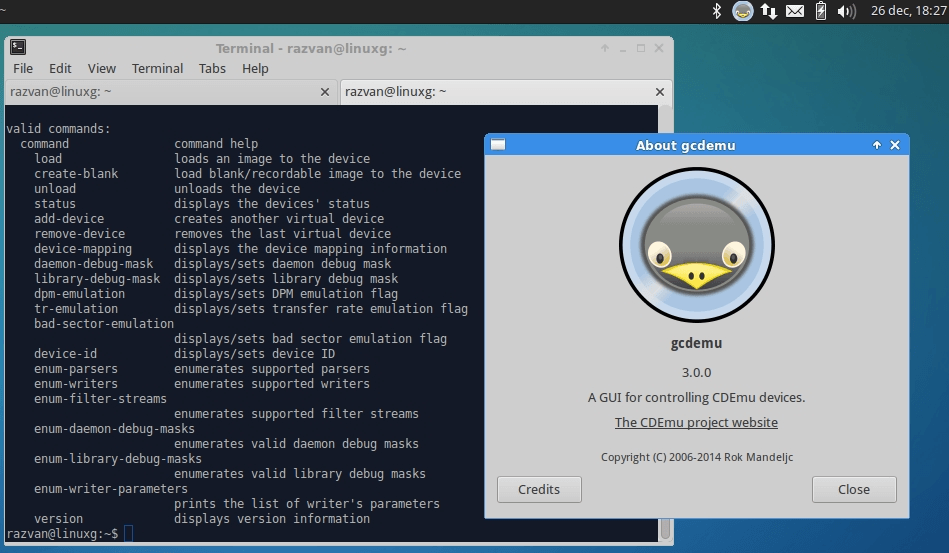Roll up the About gcdemu window with the arrow
949x553 pixels.
tap(877, 145)
